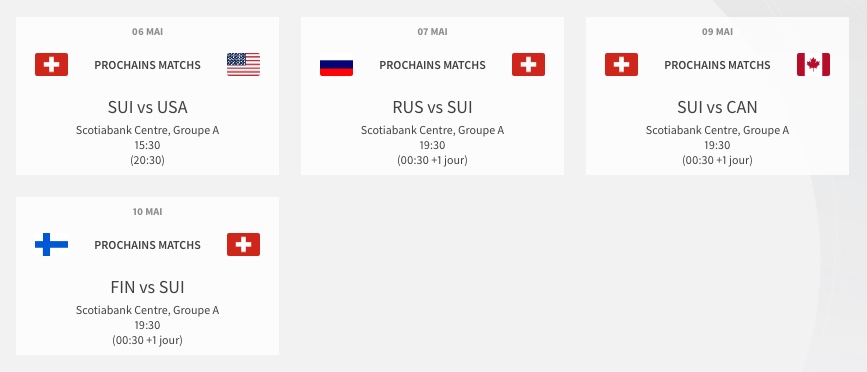Screen dimensions: 867x372
Task: Click the Finland flag in the 10 MAI card
Action: tap(51, 244)
